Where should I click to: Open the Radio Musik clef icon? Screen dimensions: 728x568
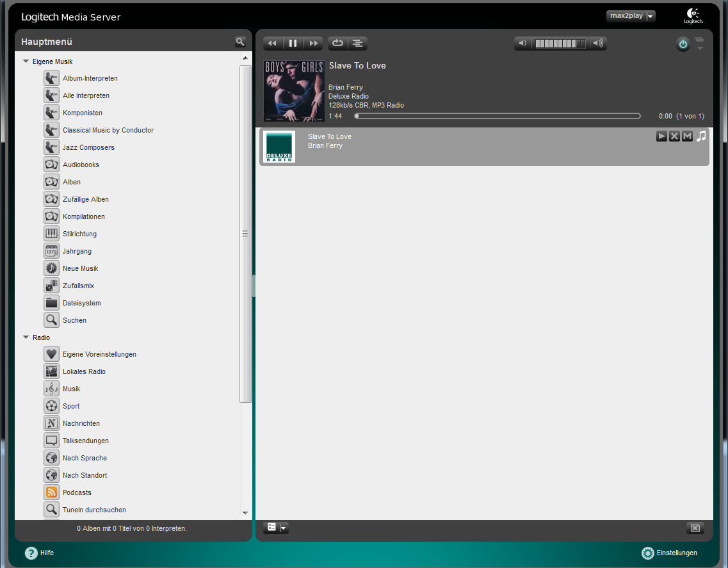point(51,388)
